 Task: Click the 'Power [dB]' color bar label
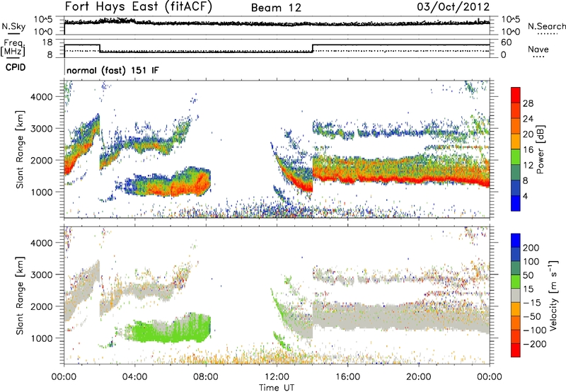click(540, 149)
